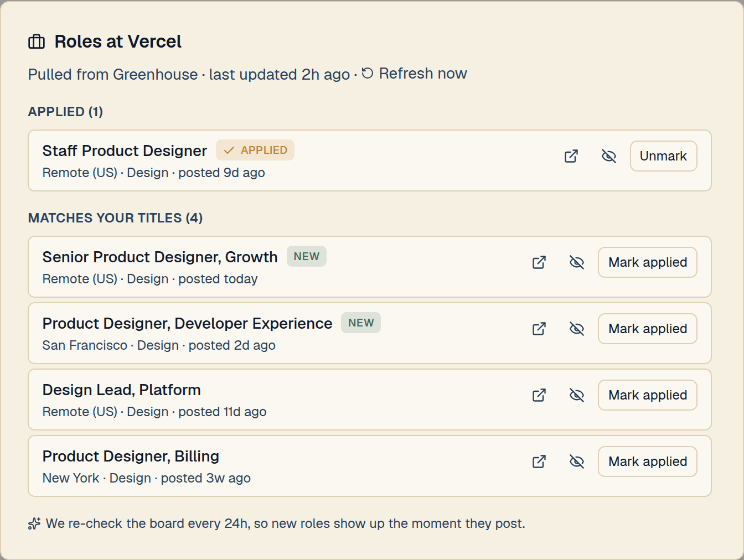
Task: Open Senior Product Designer, Growth external link
Action: click(x=539, y=262)
